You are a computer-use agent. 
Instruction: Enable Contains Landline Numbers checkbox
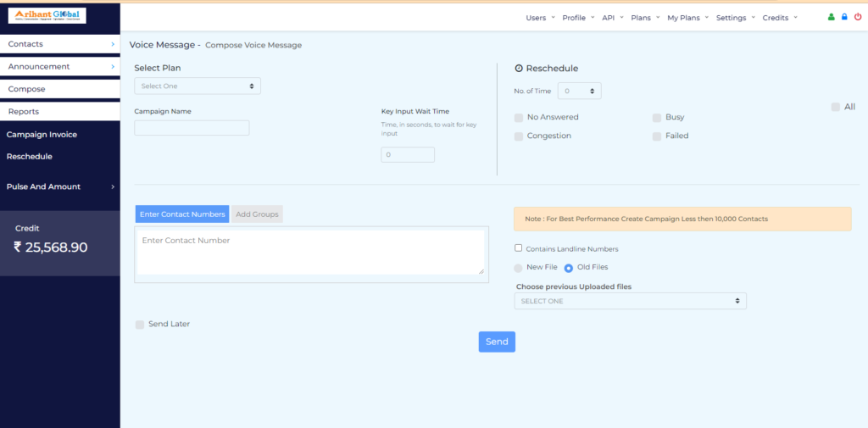tap(519, 248)
